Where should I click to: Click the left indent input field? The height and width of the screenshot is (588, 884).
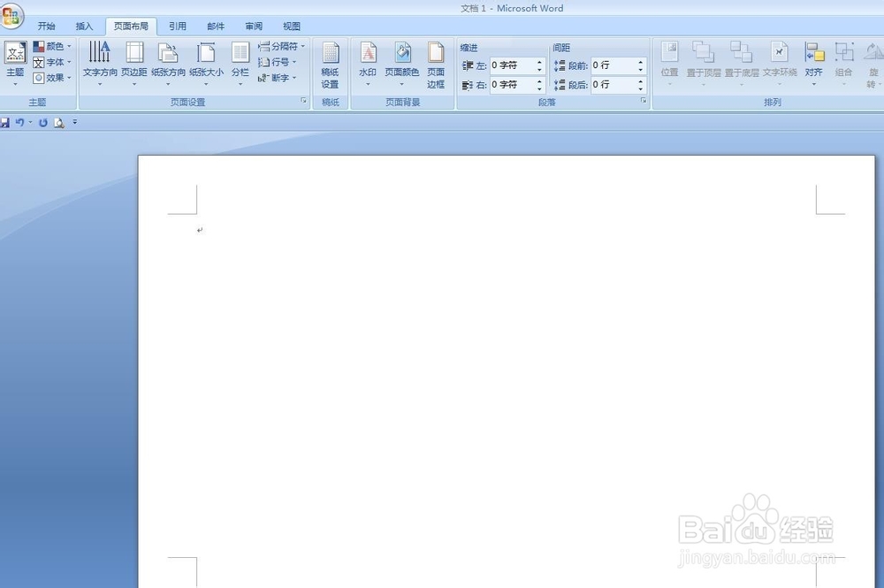pyautogui.click(x=512, y=65)
